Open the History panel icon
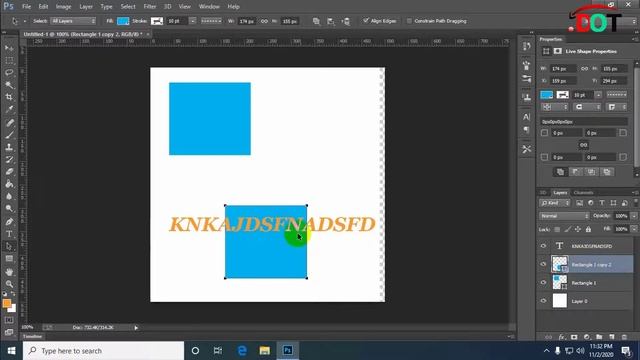The width and height of the screenshot is (640, 360). 527,46
